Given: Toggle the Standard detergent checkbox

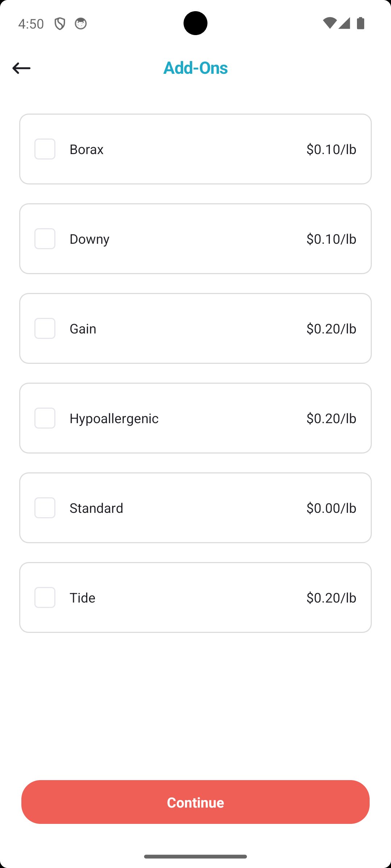Looking at the screenshot, I should [x=45, y=508].
